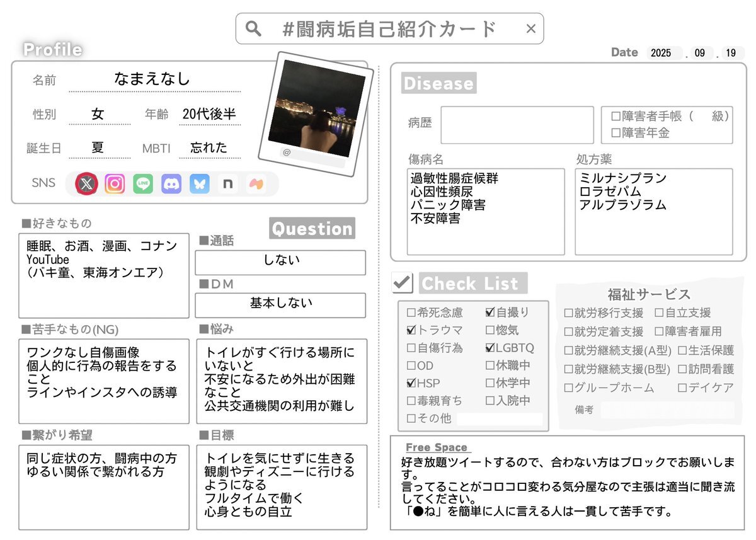Click the 福祉サービス heading

[649, 294]
